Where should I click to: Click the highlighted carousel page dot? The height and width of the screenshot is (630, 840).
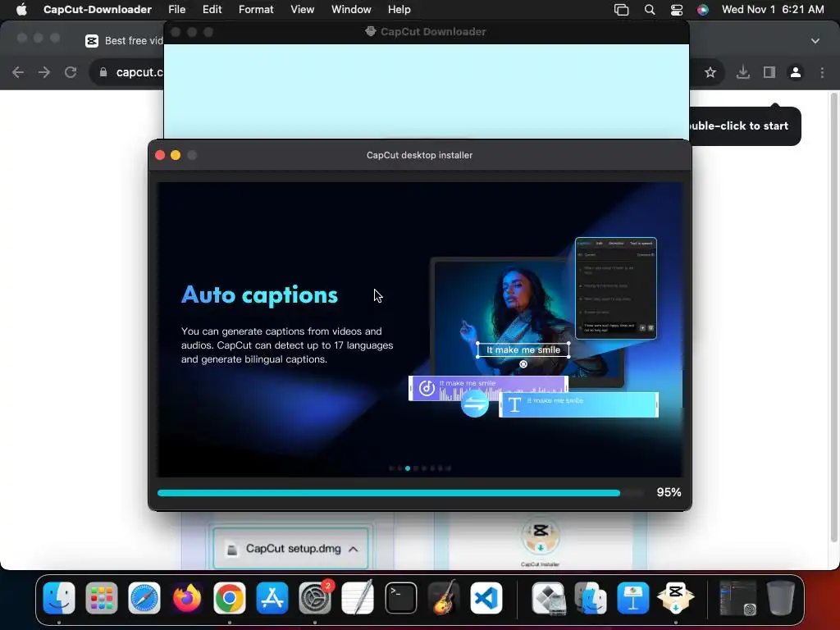(x=408, y=468)
